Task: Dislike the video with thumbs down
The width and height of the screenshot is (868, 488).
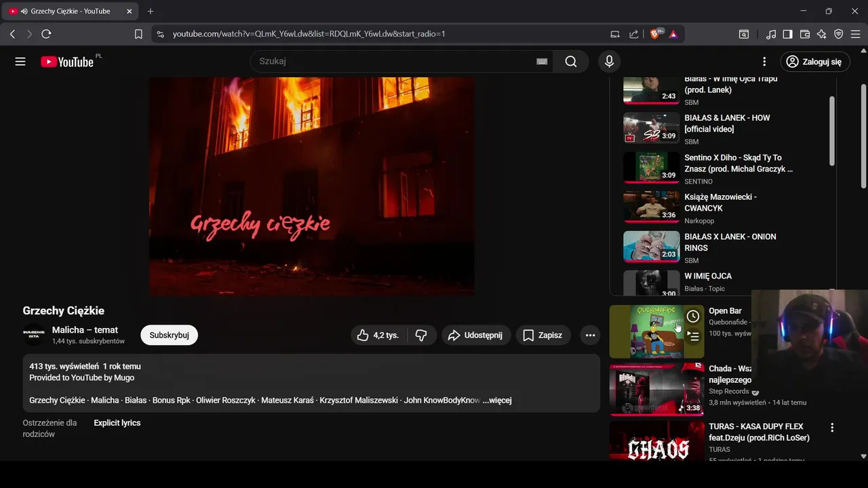Action: pos(421,335)
